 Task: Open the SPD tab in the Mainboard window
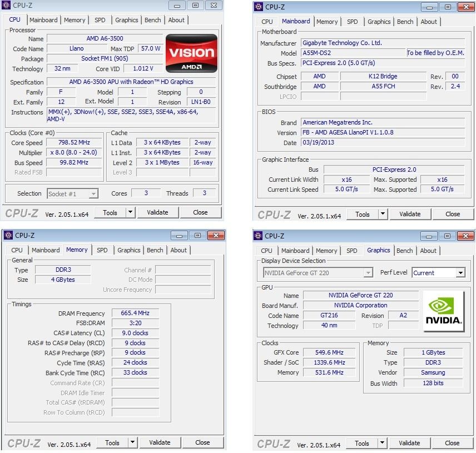(x=353, y=22)
